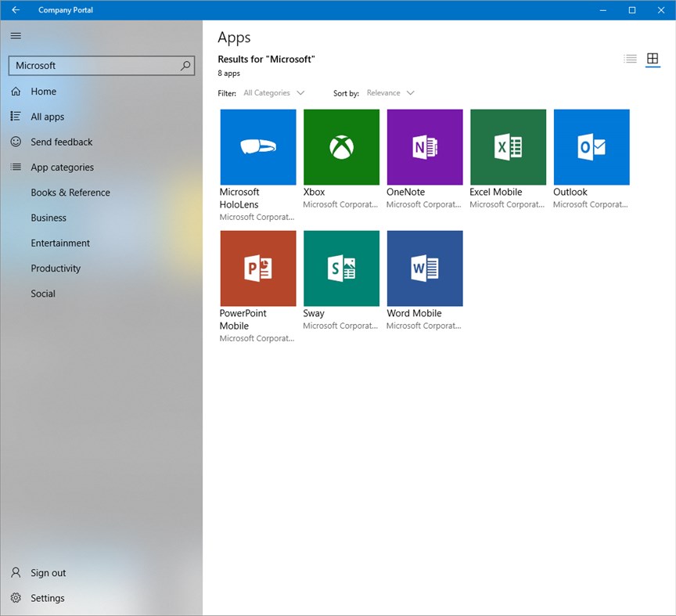
Task: Click inside the search text field
Action: tap(86, 66)
